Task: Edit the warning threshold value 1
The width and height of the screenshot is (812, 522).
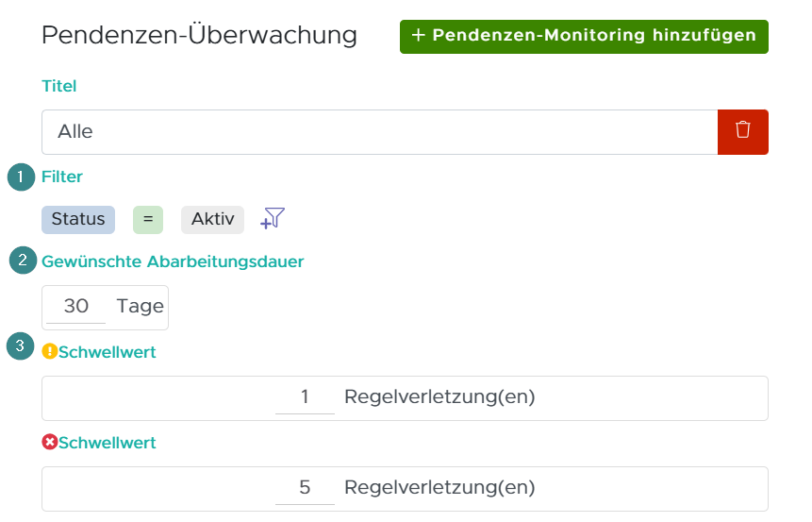Action: coord(305,397)
